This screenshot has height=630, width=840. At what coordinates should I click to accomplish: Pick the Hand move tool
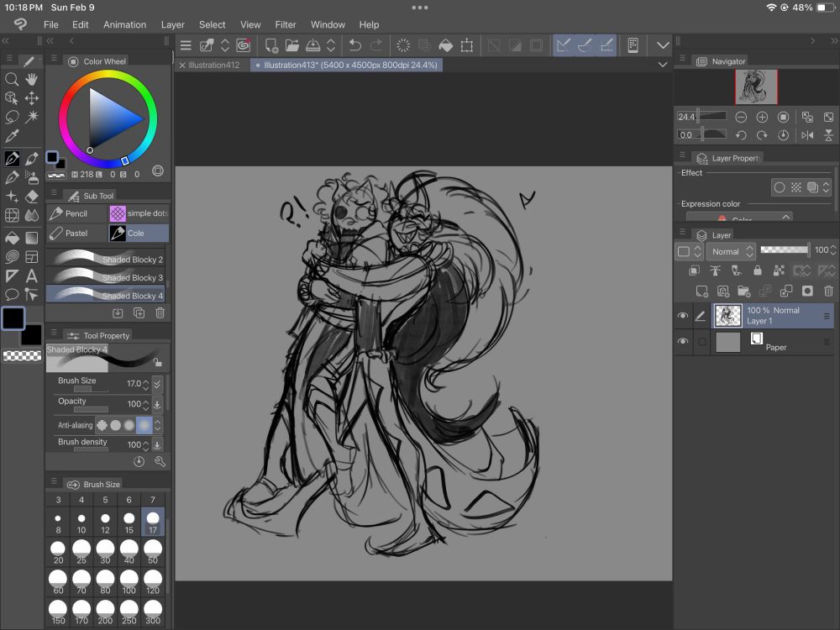tap(32, 79)
